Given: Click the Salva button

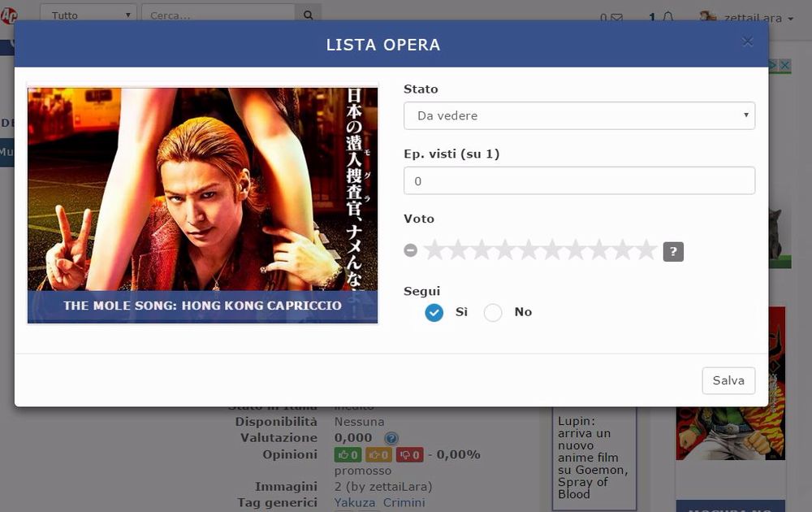Looking at the screenshot, I should click(728, 381).
